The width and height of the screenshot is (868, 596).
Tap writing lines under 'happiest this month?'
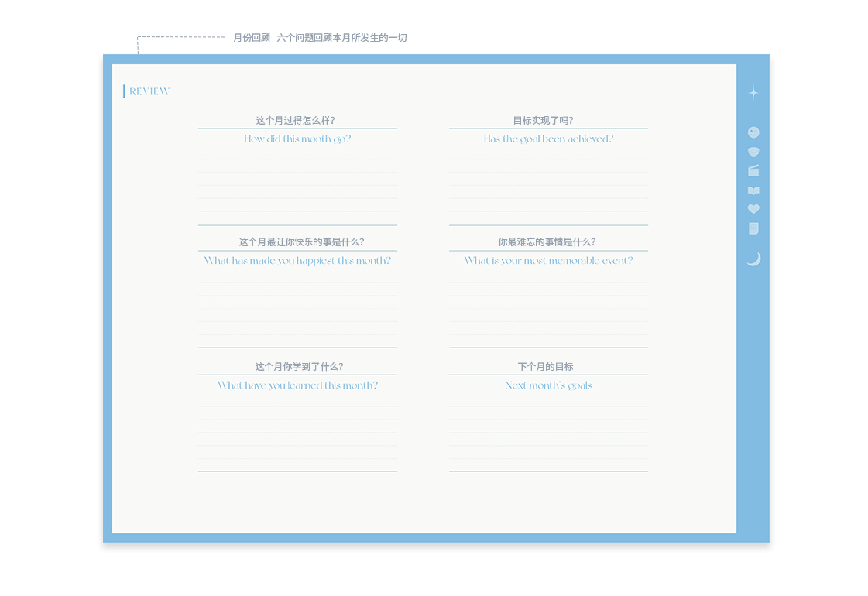(x=297, y=309)
